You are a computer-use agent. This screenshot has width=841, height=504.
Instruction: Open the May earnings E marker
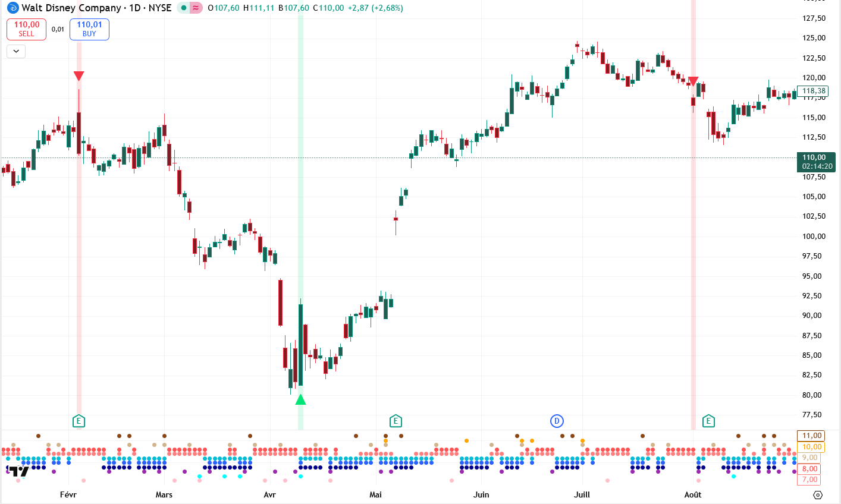pos(396,421)
